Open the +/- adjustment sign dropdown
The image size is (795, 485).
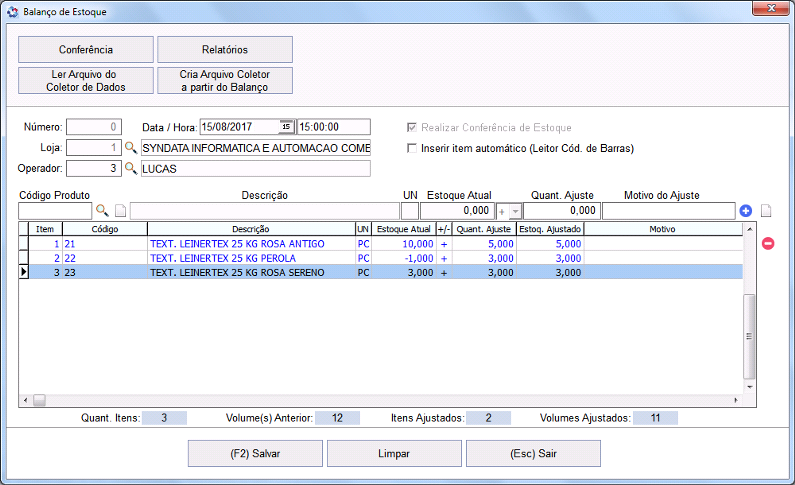pyautogui.click(x=515, y=211)
